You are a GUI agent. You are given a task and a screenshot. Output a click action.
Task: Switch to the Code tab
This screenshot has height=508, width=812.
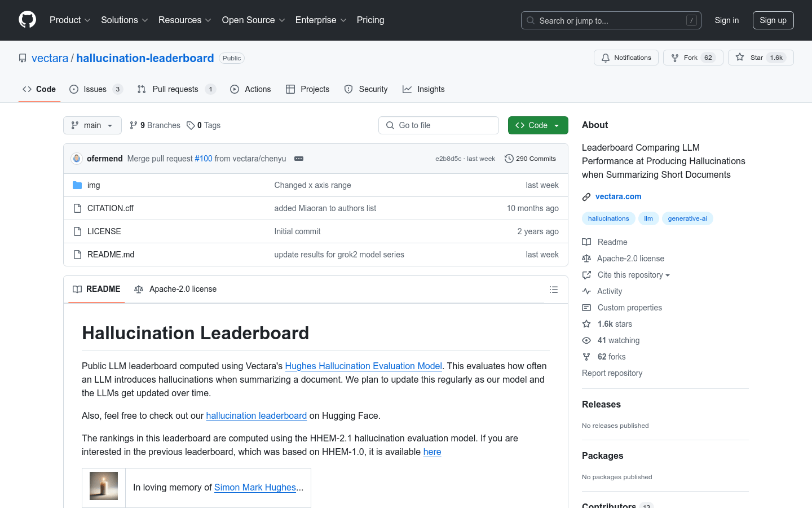pos(39,89)
